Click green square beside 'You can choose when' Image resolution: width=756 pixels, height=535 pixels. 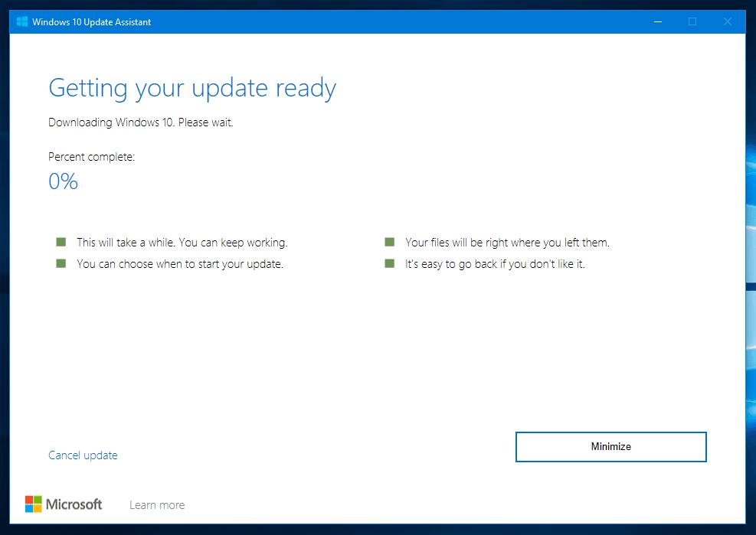coord(61,263)
